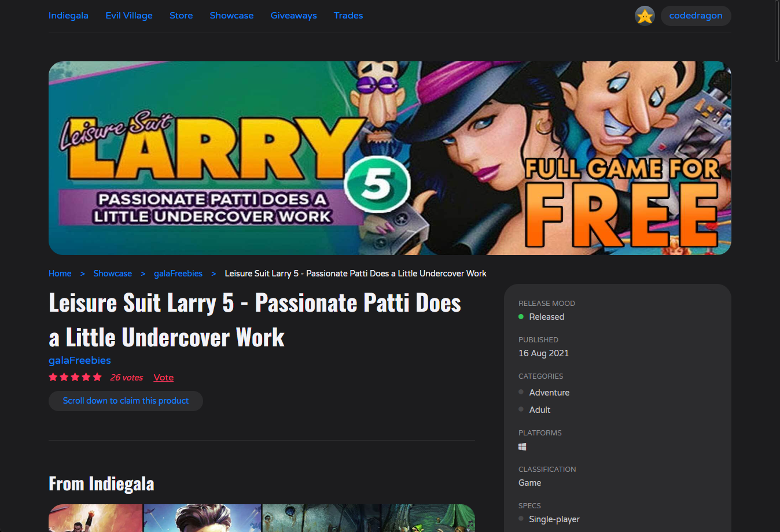Click the Single-player spec entry
This screenshot has width=780, height=532.
point(554,519)
